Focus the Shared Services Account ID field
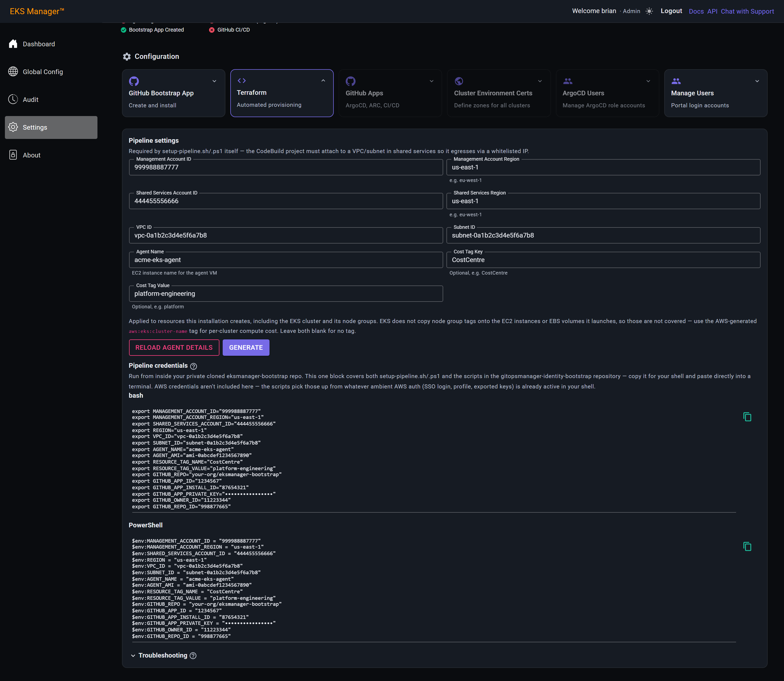The image size is (784, 681). 286,201
